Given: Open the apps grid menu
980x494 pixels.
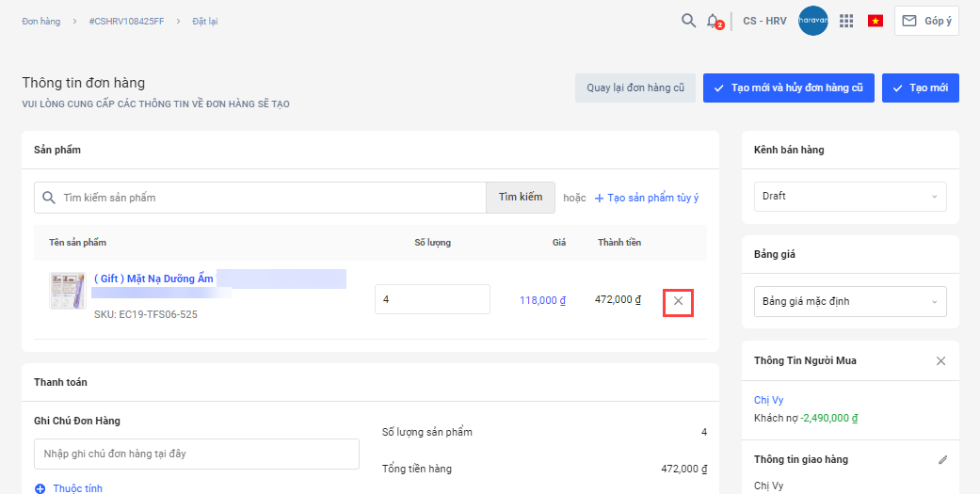Looking at the screenshot, I should pyautogui.click(x=846, y=21).
